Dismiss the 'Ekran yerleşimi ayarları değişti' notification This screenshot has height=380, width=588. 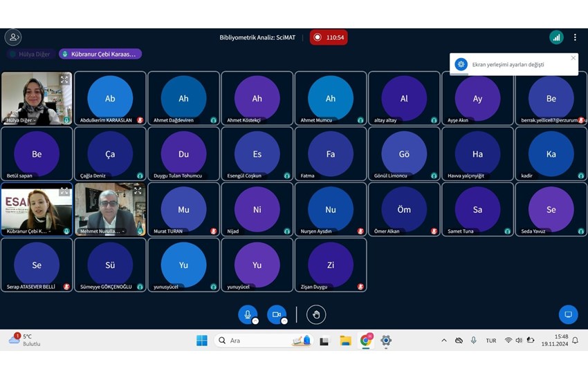pos(573,58)
